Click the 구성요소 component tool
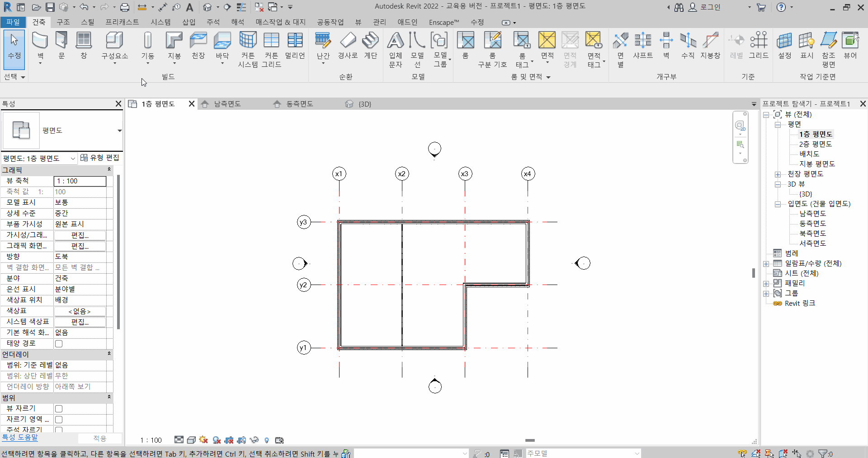 [114, 45]
